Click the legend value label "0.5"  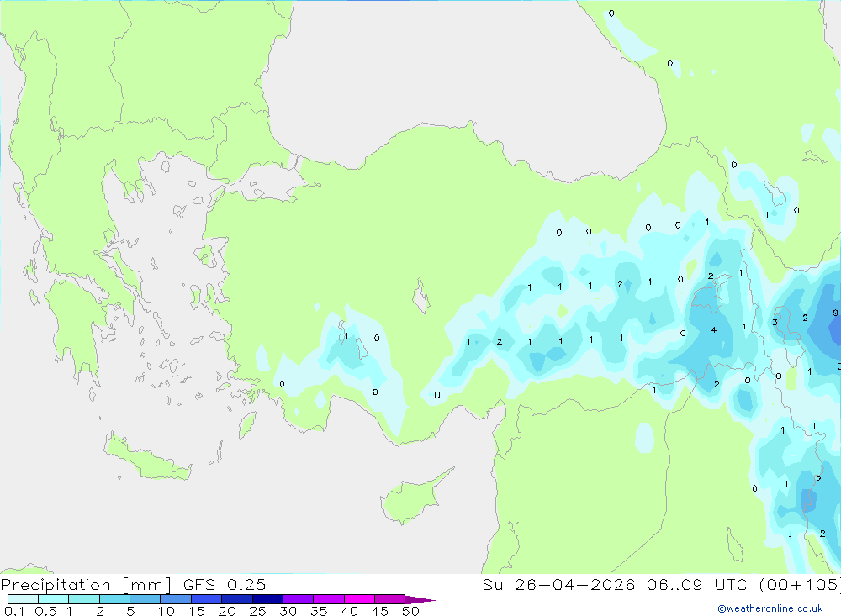coord(45,611)
